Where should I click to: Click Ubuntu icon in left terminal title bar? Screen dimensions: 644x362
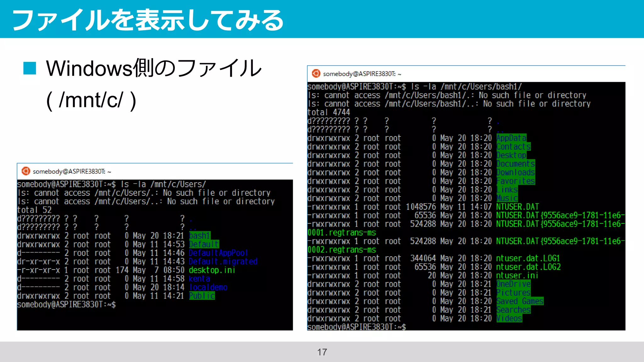click(26, 171)
